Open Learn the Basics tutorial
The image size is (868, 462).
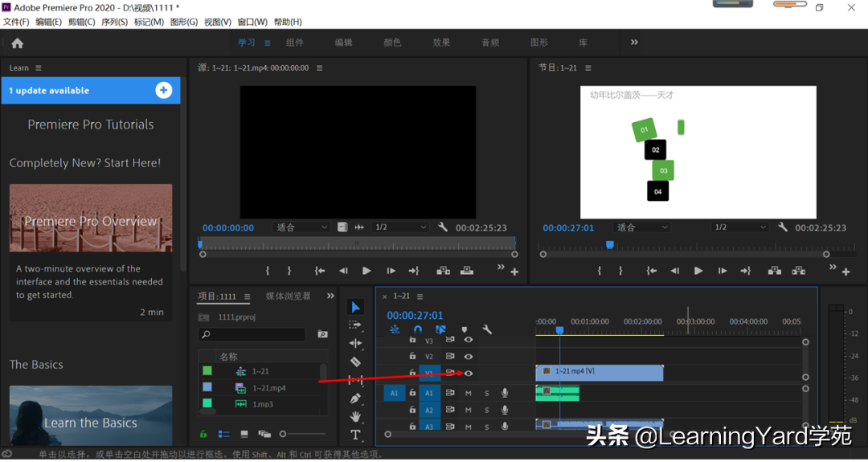pos(91,416)
